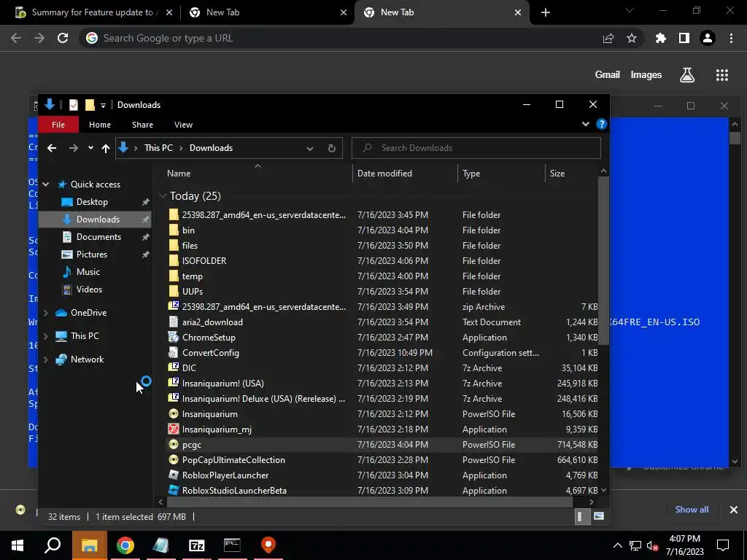The height and width of the screenshot is (560, 747).
Task: Open File Explorer help
Action: point(602,124)
